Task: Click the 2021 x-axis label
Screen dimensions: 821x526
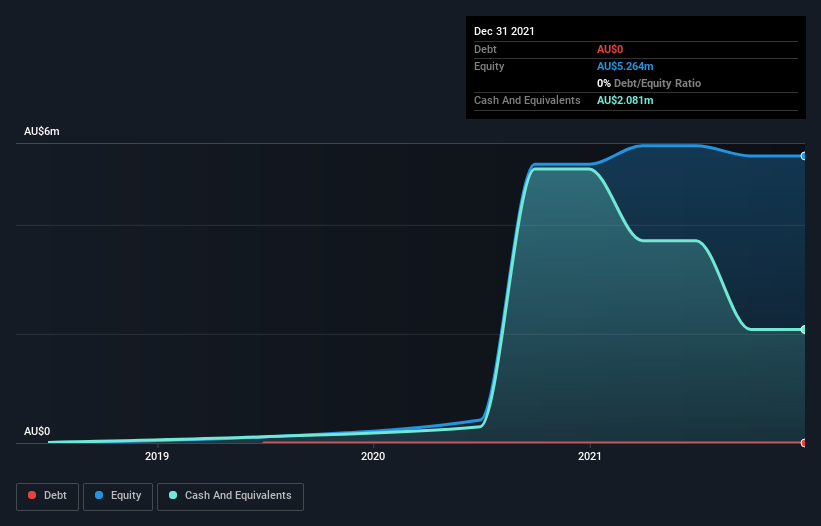Action: pos(590,456)
